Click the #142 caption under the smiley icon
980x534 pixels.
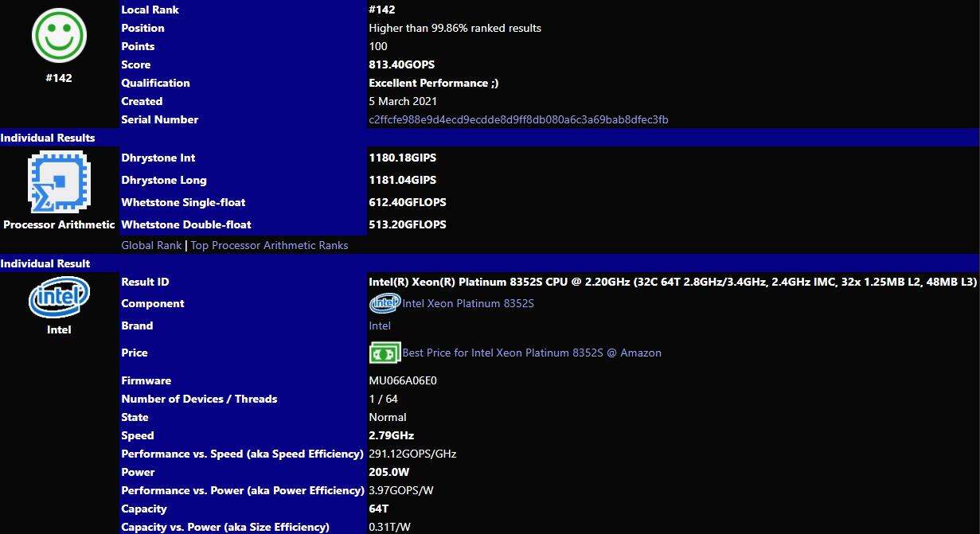59,78
